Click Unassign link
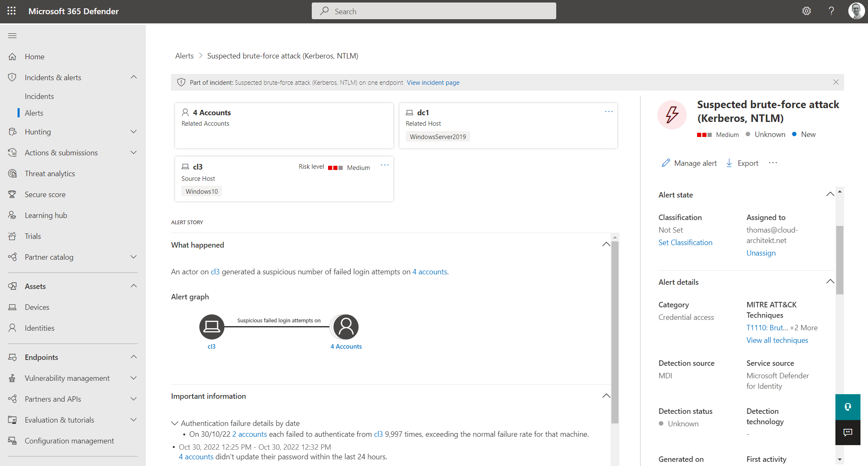The width and height of the screenshot is (868, 466). 761,253
